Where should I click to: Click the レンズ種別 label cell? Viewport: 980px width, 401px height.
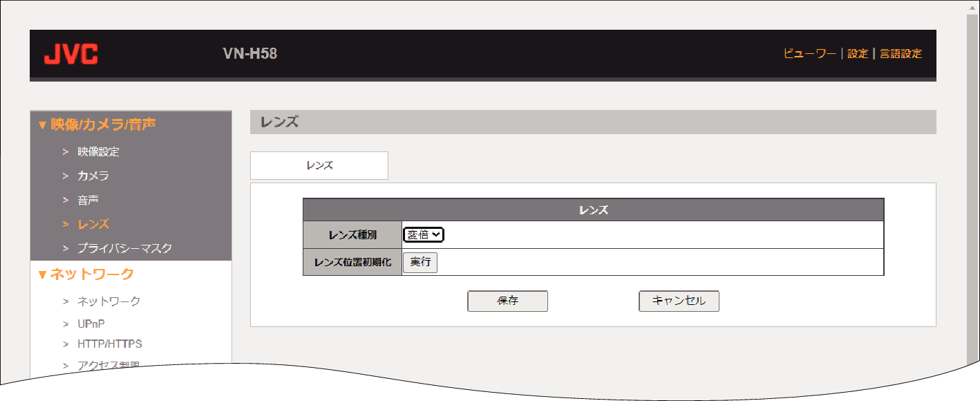pyautogui.click(x=352, y=235)
